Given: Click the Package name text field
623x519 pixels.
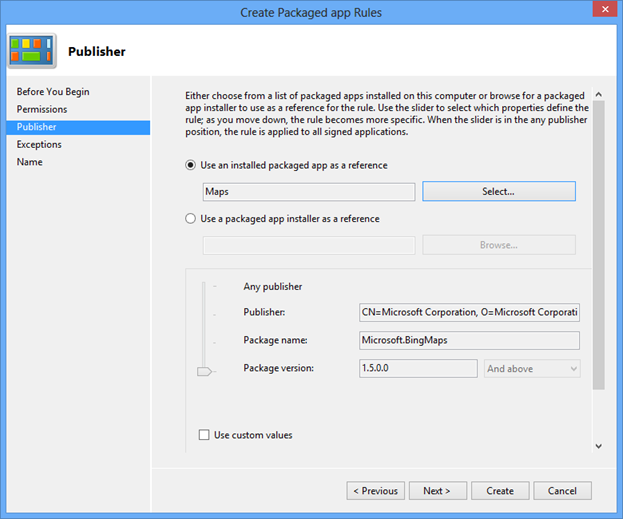Looking at the screenshot, I should (x=469, y=340).
